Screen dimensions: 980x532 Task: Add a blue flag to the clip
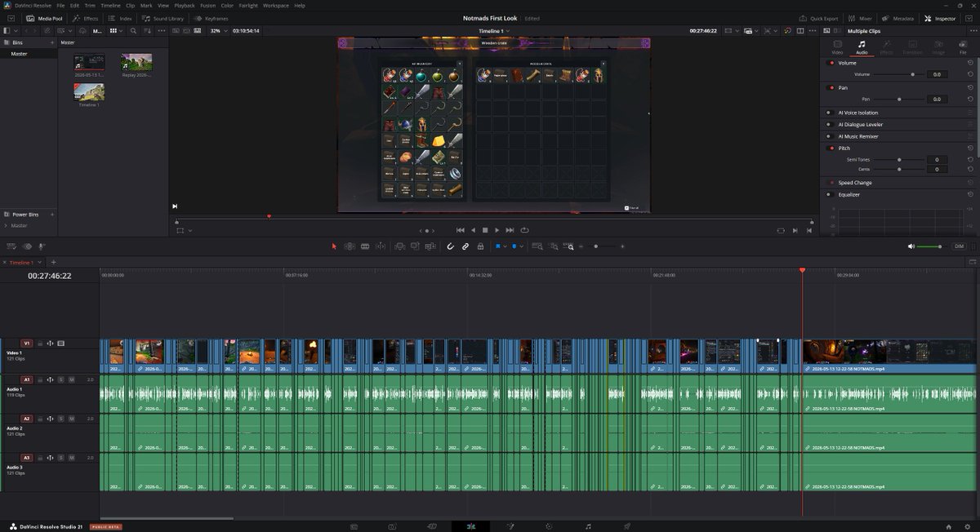point(497,246)
